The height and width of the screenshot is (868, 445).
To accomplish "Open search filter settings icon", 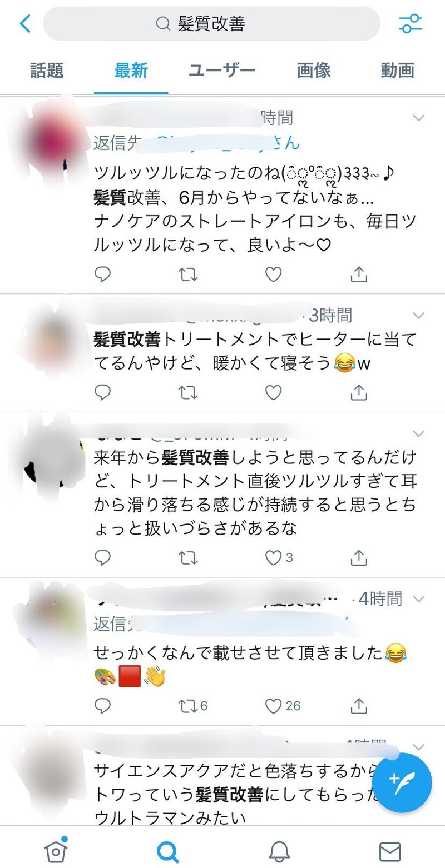I will (411, 24).
